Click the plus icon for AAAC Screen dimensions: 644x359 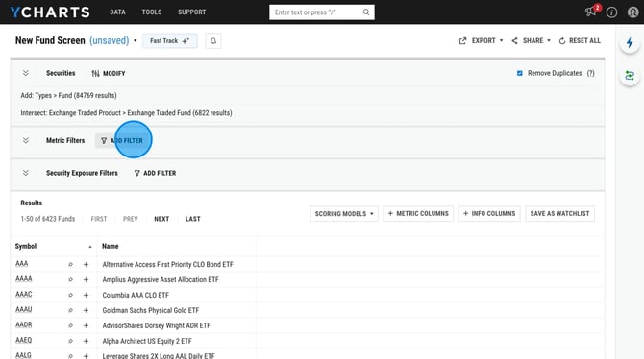point(86,295)
